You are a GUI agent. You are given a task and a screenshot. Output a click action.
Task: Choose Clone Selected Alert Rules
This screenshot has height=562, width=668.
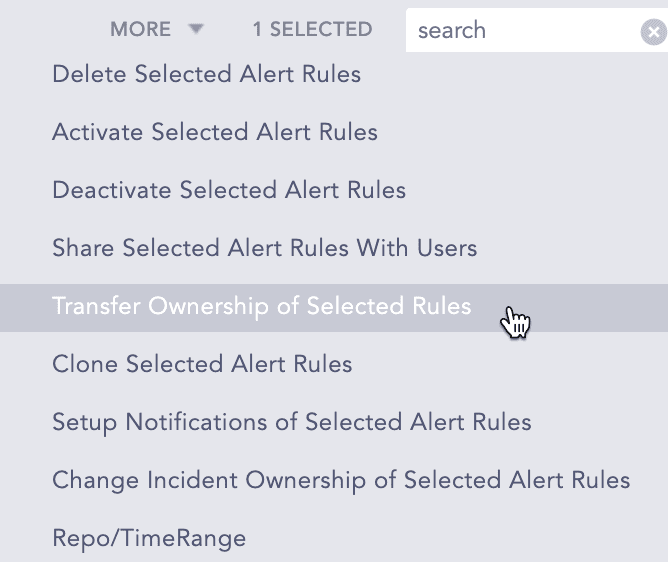point(202,364)
